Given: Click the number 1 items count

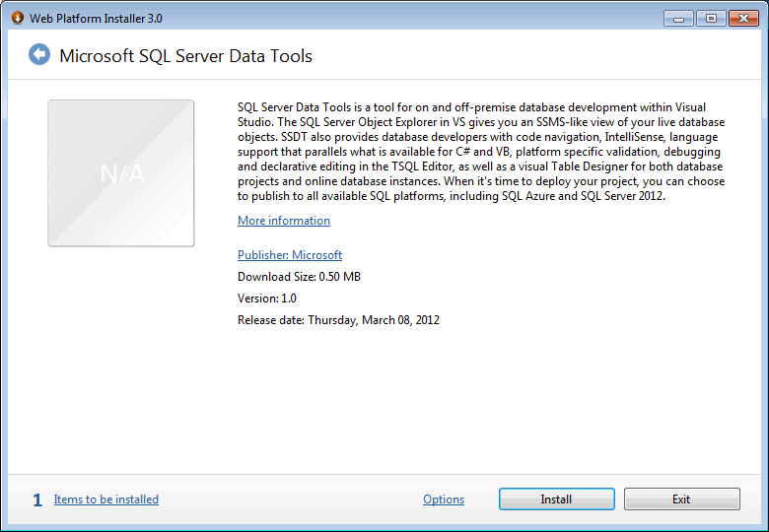Looking at the screenshot, I should click(37, 500).
